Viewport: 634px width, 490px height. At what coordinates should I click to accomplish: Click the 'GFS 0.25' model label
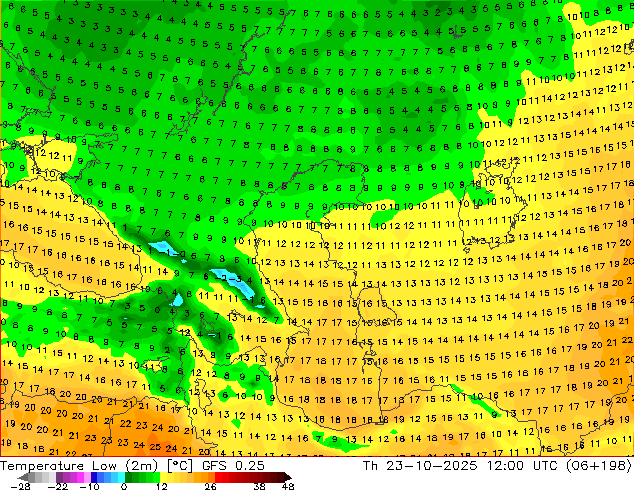point(233,466)
